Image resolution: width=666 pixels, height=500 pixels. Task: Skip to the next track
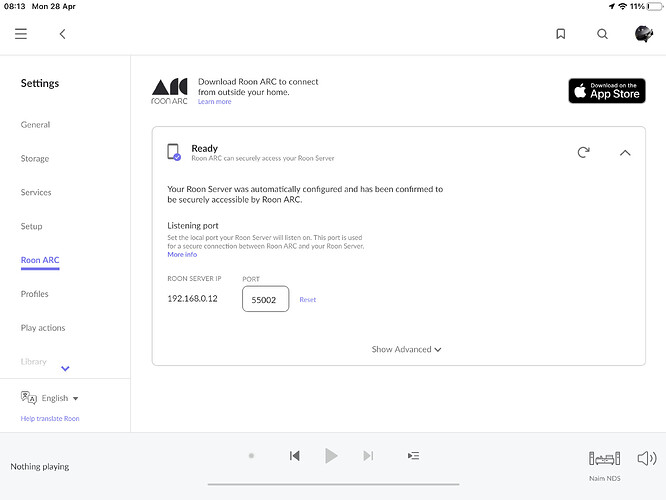pyautogui.click(x=368, y=456)
